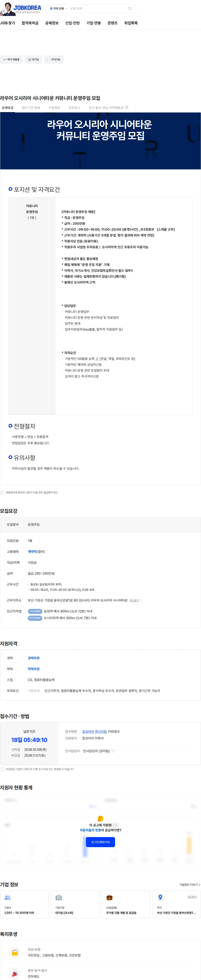Image resolution: width=201 pixels, height=980 pixels.
Task: Click the 문의 link for wrong job info
Action: (45, 492)
